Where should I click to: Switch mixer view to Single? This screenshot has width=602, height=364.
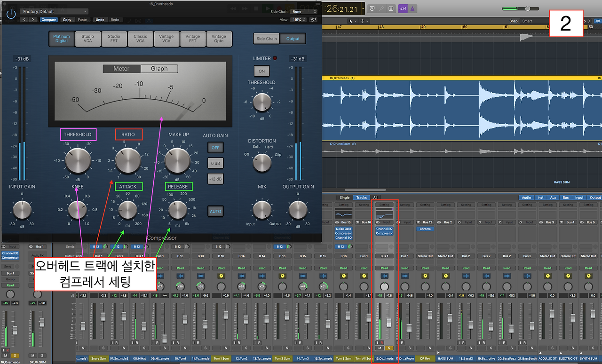345,198
